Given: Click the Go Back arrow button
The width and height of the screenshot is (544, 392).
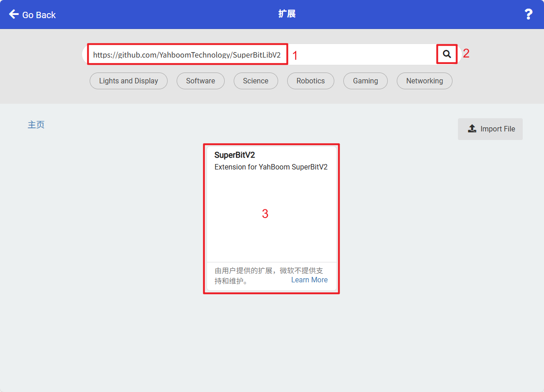Looking at the screenshot, I should (32, 15).
